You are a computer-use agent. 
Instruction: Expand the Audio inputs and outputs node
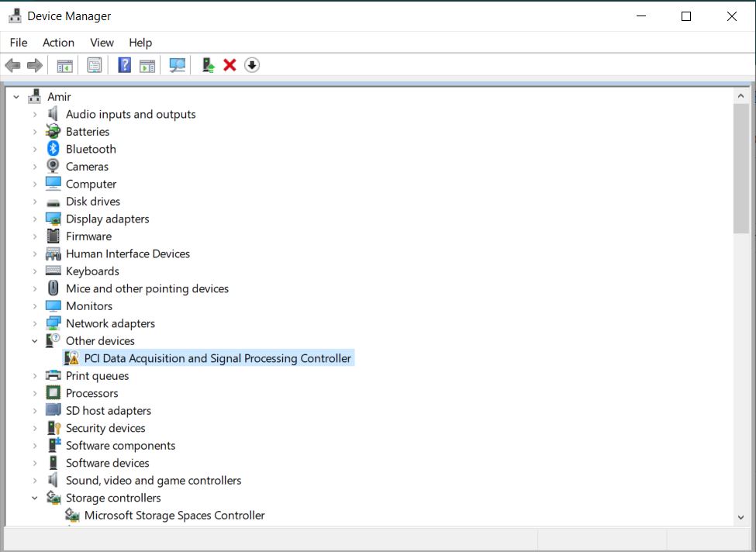pos(35,114)
